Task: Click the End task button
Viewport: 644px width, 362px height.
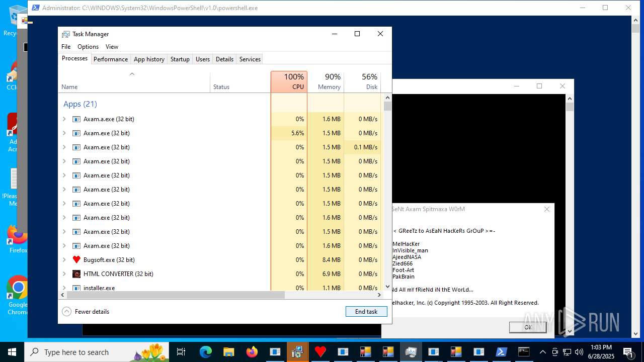Action: click(x=366, y=312)
